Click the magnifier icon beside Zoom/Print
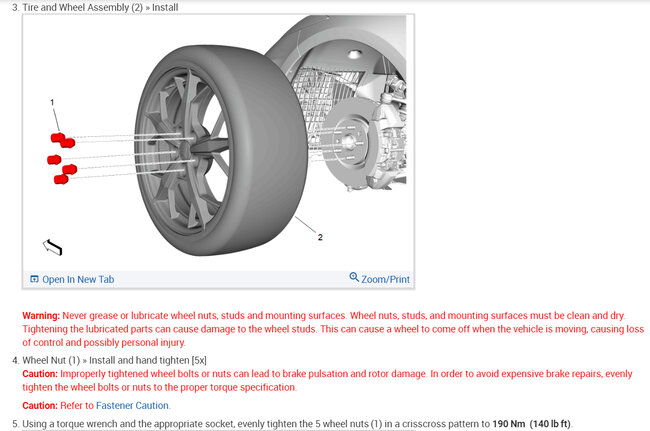The width and height of the screenshot is (650, 431). pyautogui.click(x=354, y=277)
